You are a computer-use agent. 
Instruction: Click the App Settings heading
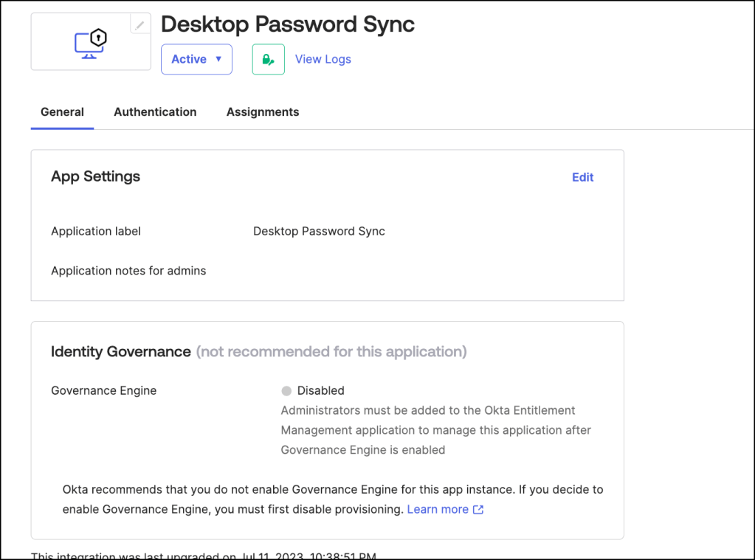click(x=95, y=176)
